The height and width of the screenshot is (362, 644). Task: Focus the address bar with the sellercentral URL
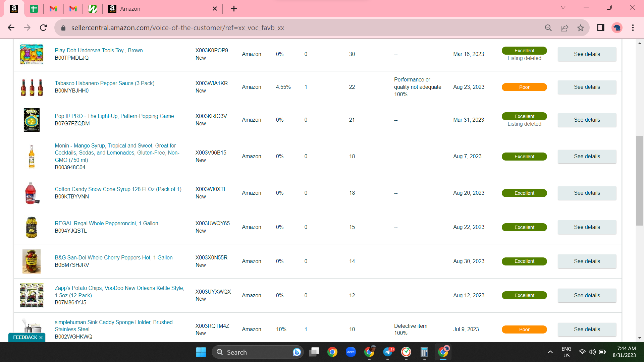tap(302, 28)
